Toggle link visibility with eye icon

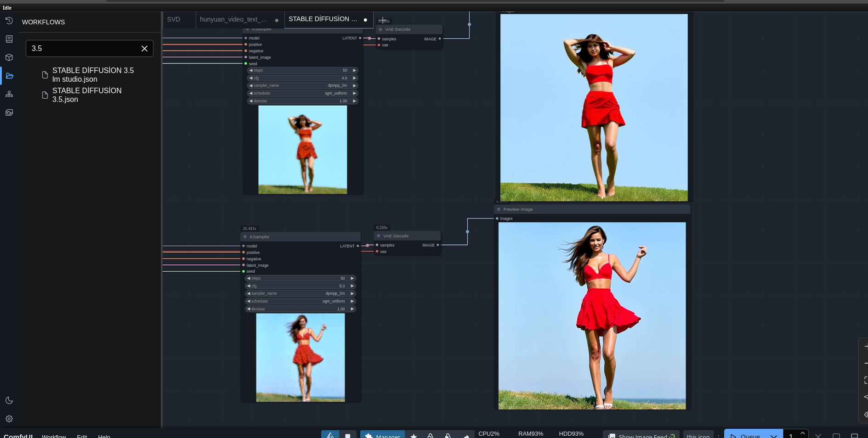[x=866, y=414]
